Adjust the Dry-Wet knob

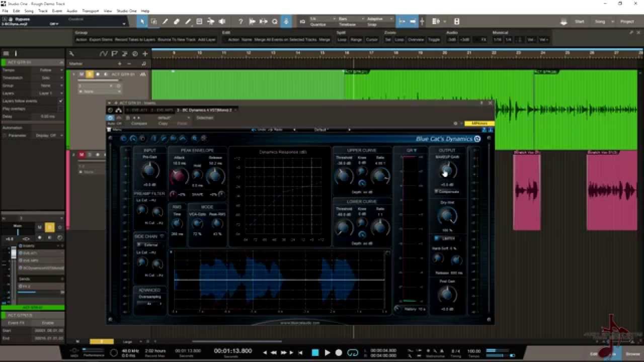click(x=447, y=216)
